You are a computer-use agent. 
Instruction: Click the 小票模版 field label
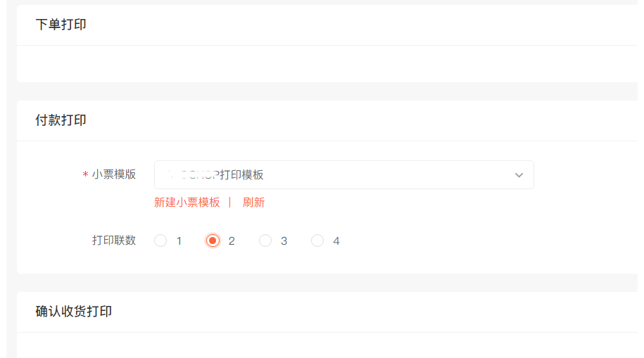(x=114, y=174)
